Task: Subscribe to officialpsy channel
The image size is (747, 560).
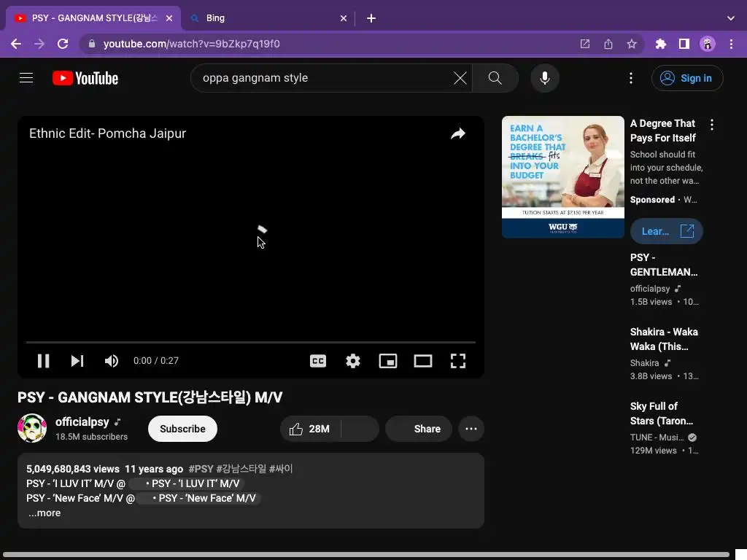Action: tap(182, 429)
